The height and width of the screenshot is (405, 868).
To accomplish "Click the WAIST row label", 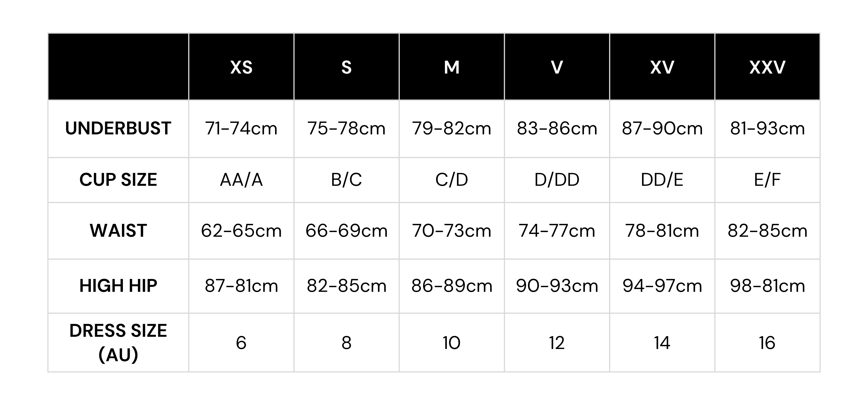I will pyautogui.click(x=118, y=231).
